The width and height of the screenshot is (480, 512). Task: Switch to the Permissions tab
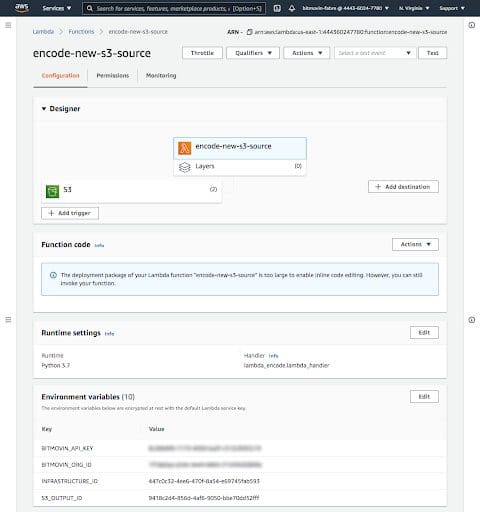(x=113, y=76)
